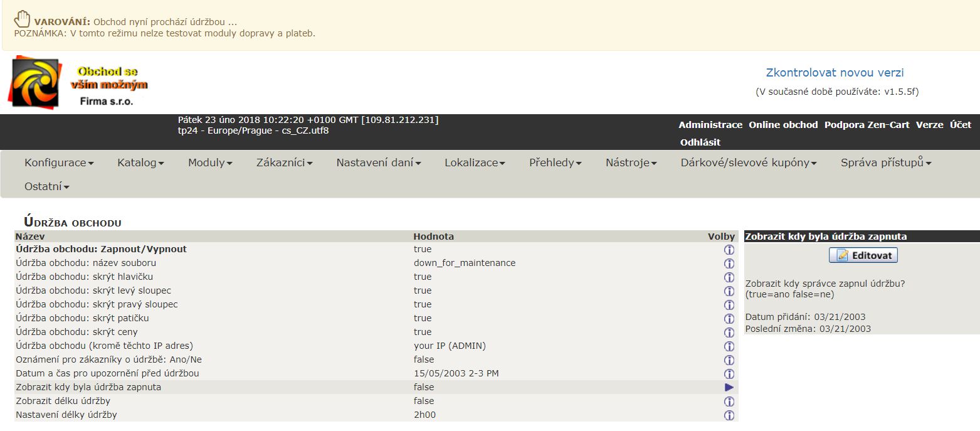Viewport: 980px width, 431px height.
Task: Open the Katalog dropdown menu
Action: (x=140, y=163)
